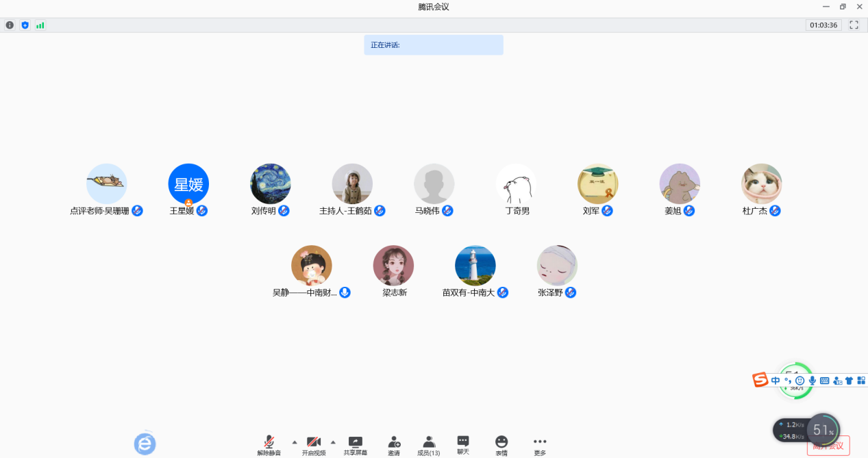Enter fullscreen mode via top-right icon
Viewport: 868px width, 458px height.
(854, 25)
